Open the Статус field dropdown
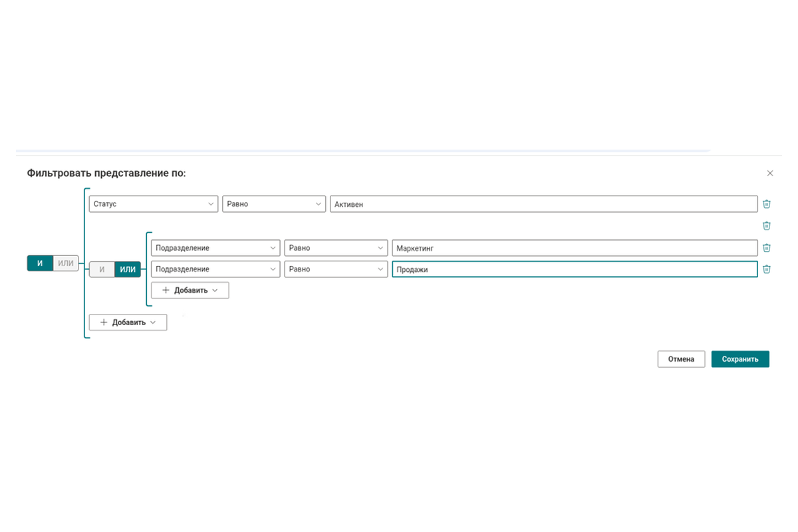 point(154,204)
